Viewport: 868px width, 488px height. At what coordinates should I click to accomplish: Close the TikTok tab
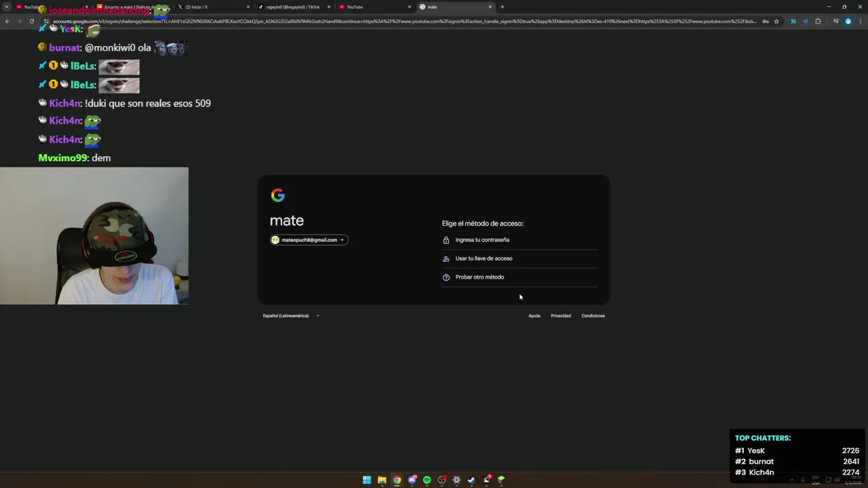[329, 7]
